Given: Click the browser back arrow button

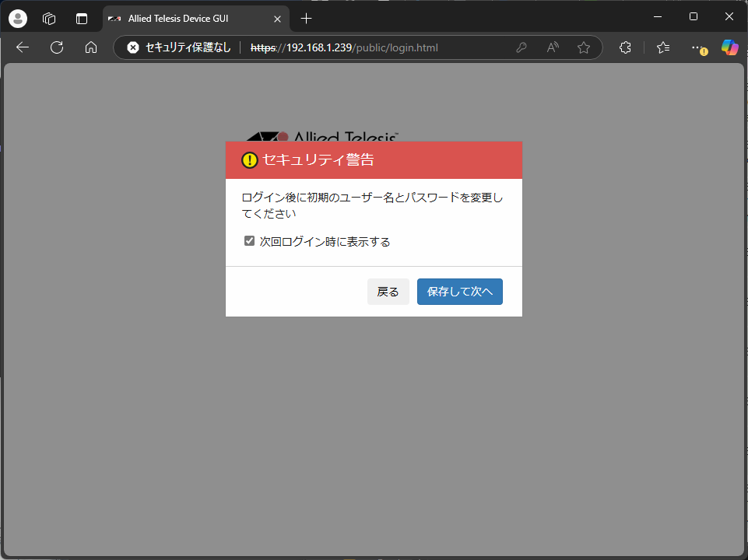Looking at the screenshot, I should (x=23, y=47).
